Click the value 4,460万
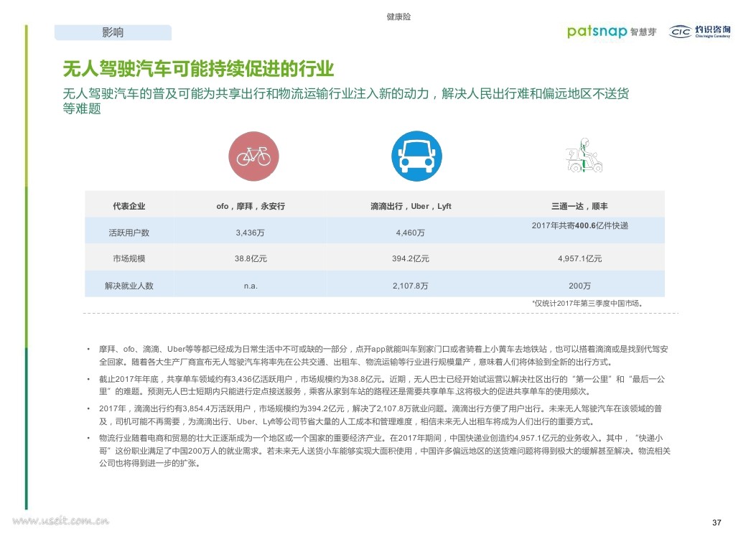Screen dimensions: 756x534 pyautogui.click(x=410, y=233)
